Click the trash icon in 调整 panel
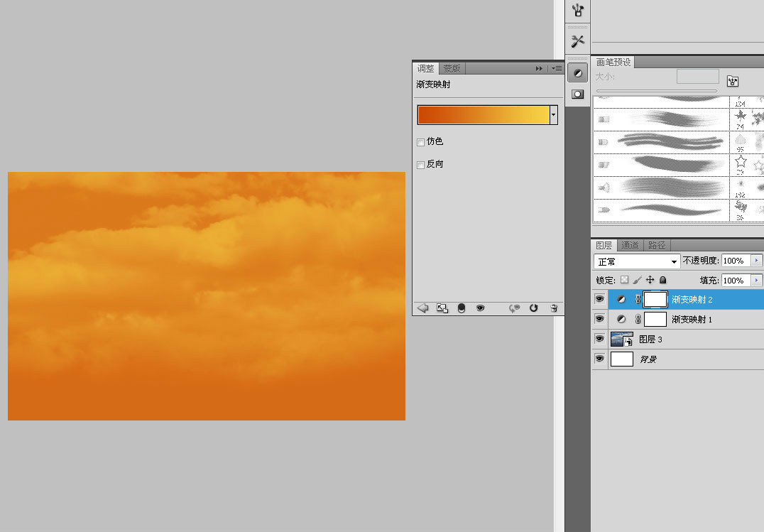The image size is (764, 532). point(554,308)
